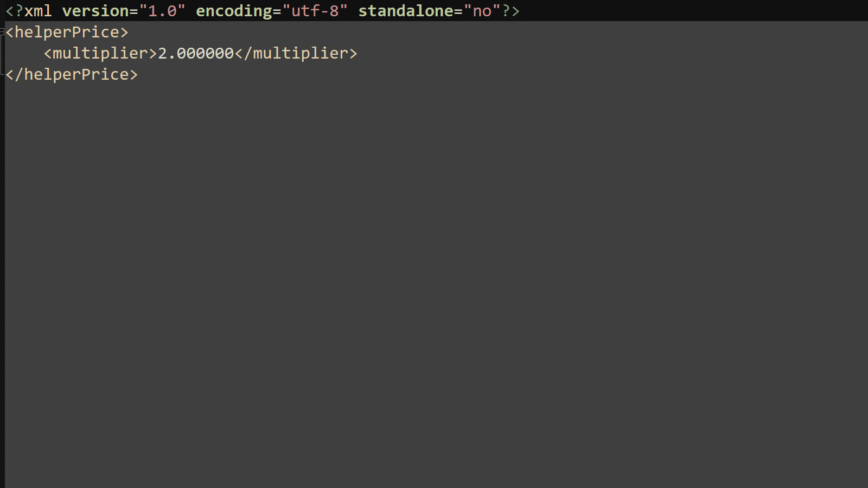Click the "no" standalone value

[482, 11]
